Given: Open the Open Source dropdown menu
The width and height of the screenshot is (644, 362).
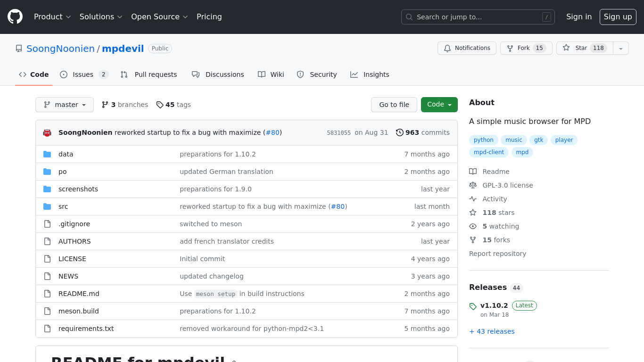Looking at the screenshot, I should [x=159, y=16].
